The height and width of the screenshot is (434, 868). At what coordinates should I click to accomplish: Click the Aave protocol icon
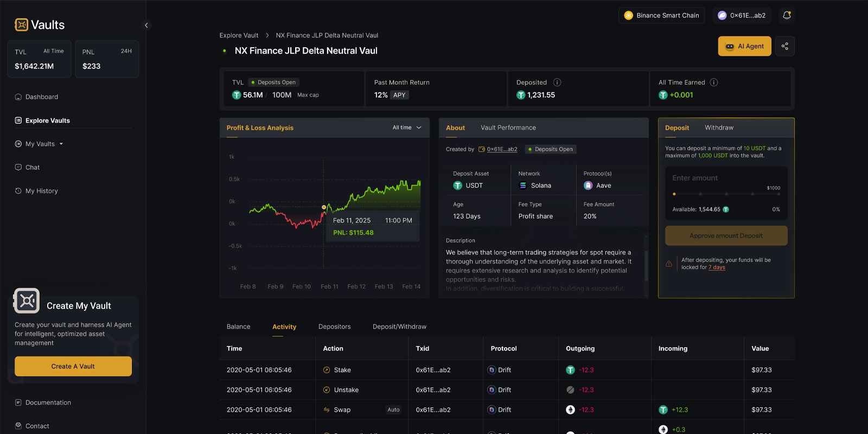pos(588,186)
